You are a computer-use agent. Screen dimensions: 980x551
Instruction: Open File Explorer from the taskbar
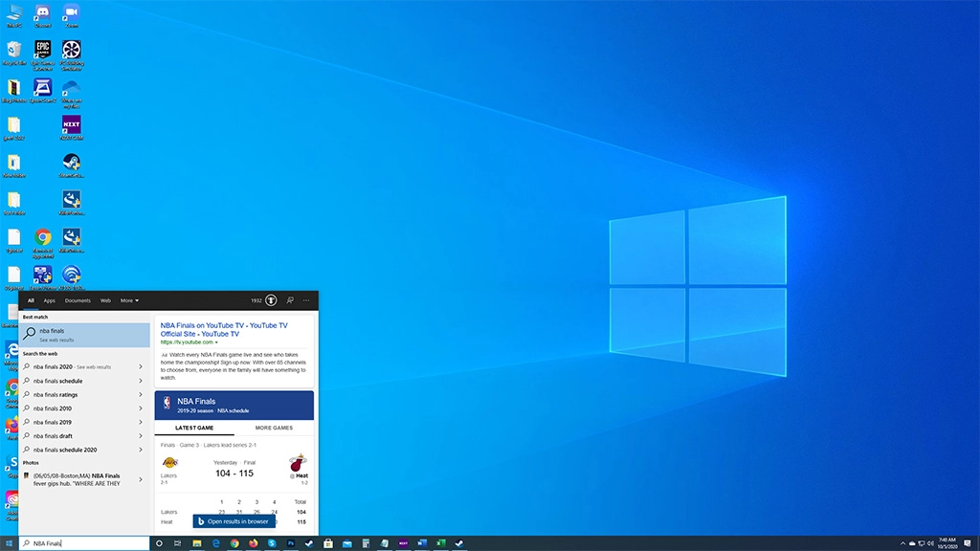click(x=197, y=543)
